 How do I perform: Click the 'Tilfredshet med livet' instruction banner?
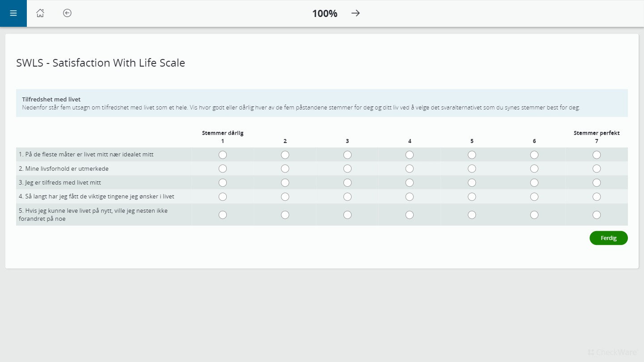322,103
